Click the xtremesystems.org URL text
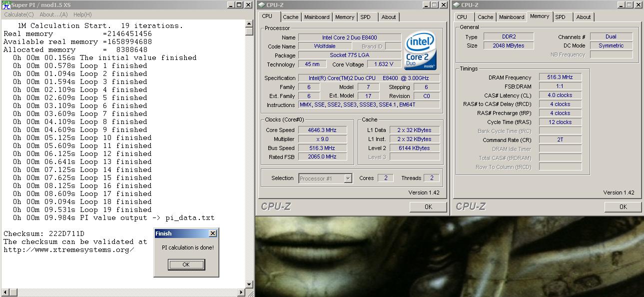The image size is (644, 297). 69,250
